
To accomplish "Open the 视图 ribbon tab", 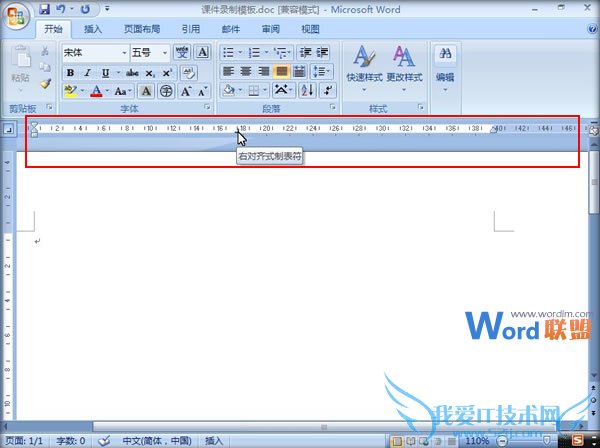I will click(310, 29).
